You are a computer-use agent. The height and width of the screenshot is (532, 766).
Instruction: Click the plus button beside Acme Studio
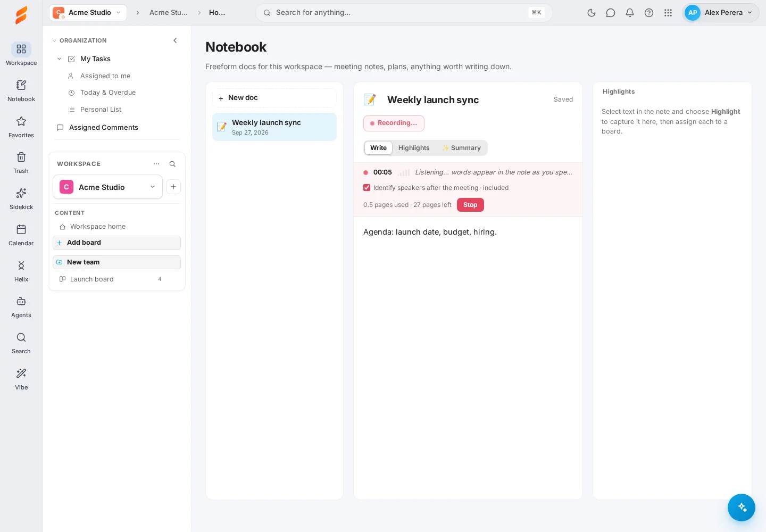coord(173,187)
